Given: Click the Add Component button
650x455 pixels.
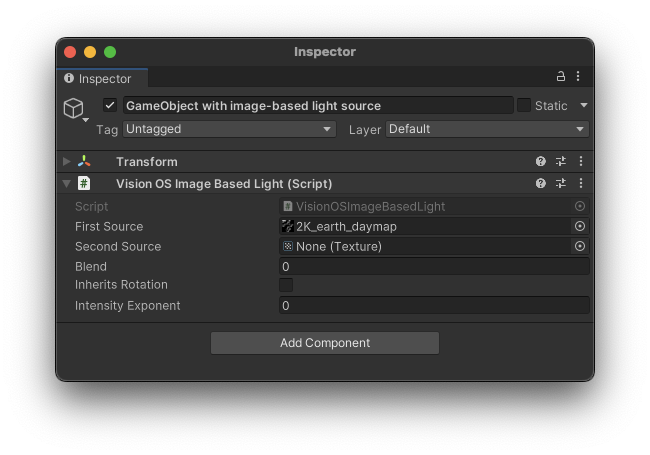Looking at the screenshot, I should tap(325, 343).
